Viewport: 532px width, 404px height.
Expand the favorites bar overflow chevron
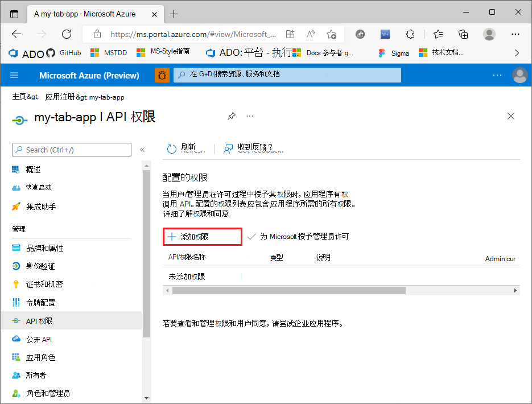516,52
